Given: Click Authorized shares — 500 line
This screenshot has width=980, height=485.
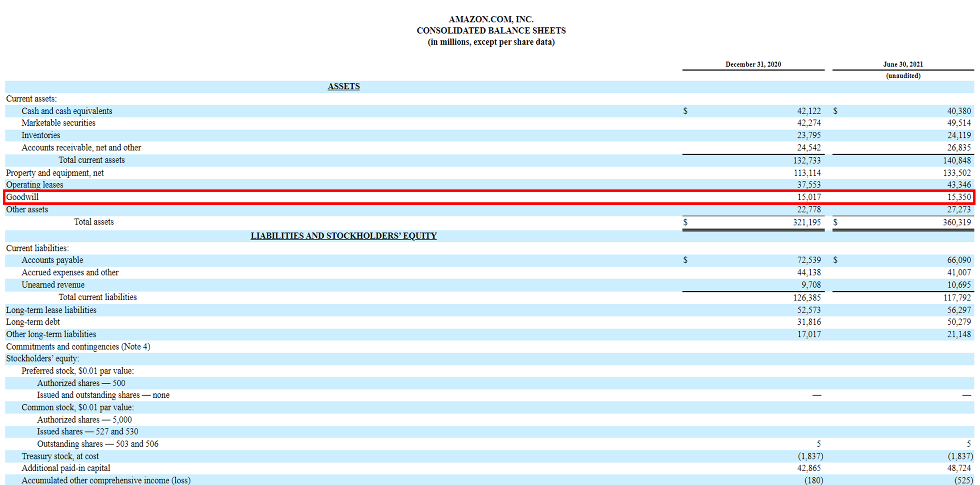Looking at the screenshot, I should [x=81, y=383].
